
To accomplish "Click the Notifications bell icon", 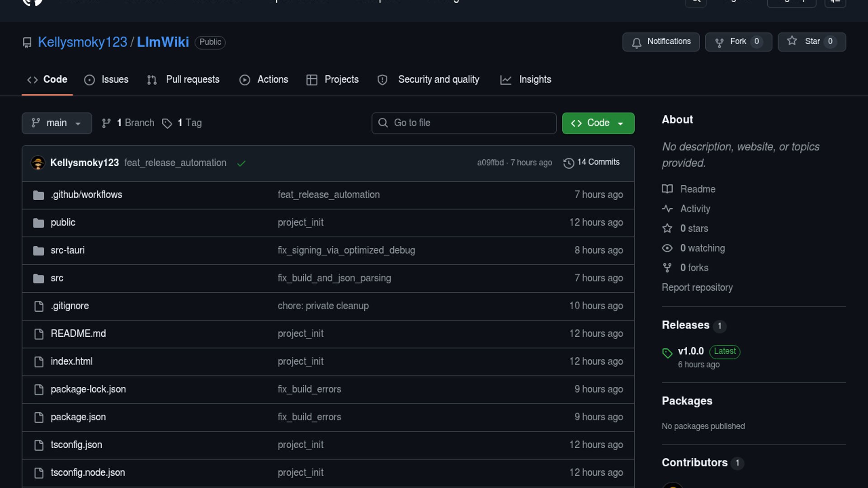I will tap(637, 42).
